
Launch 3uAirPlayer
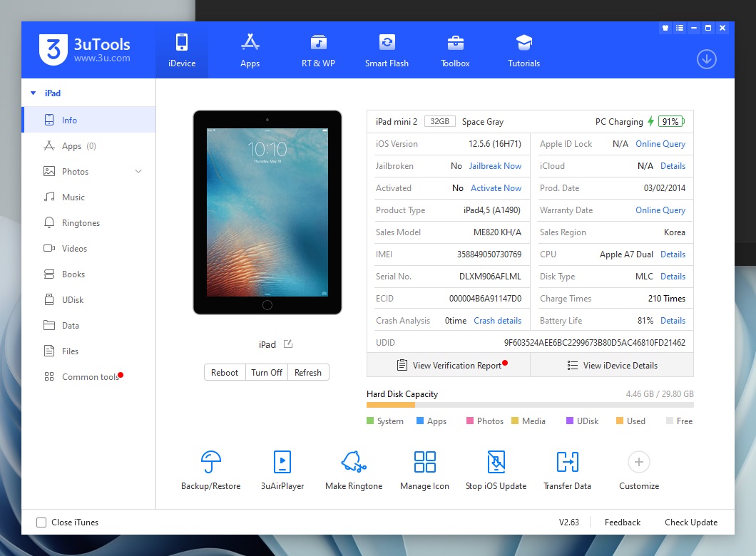pyautogui.click(x=282, y=470)
